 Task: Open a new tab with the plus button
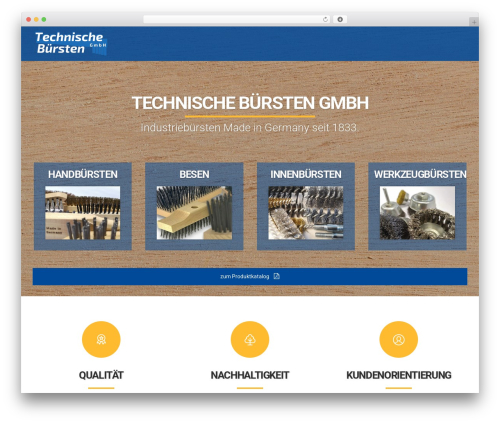coord(474,22)
